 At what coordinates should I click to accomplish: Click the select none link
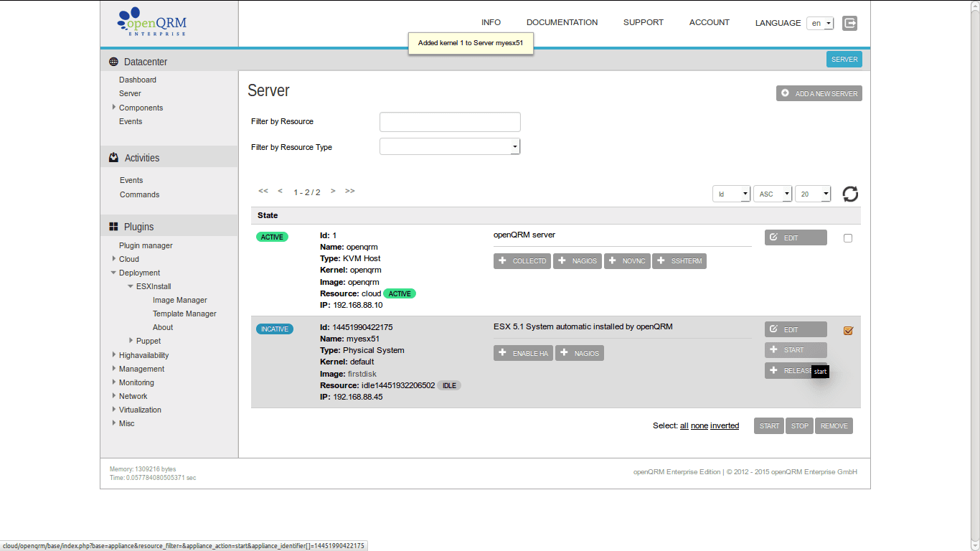[699, 425]
